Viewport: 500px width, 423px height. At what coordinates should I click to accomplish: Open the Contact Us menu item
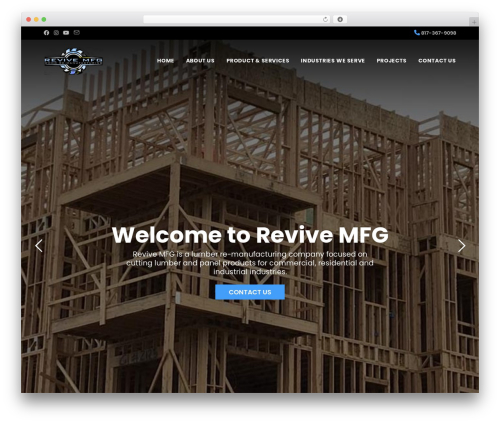pos(437,61)
